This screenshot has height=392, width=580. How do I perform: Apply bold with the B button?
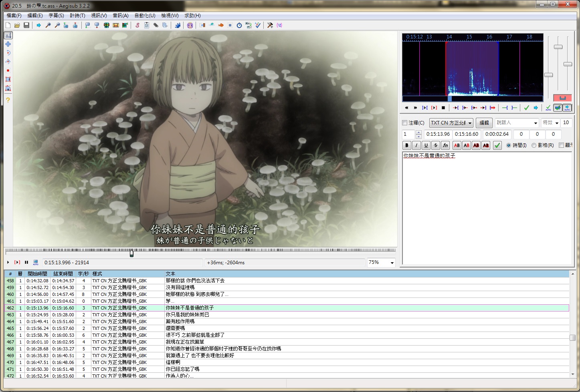click(407, 145)
